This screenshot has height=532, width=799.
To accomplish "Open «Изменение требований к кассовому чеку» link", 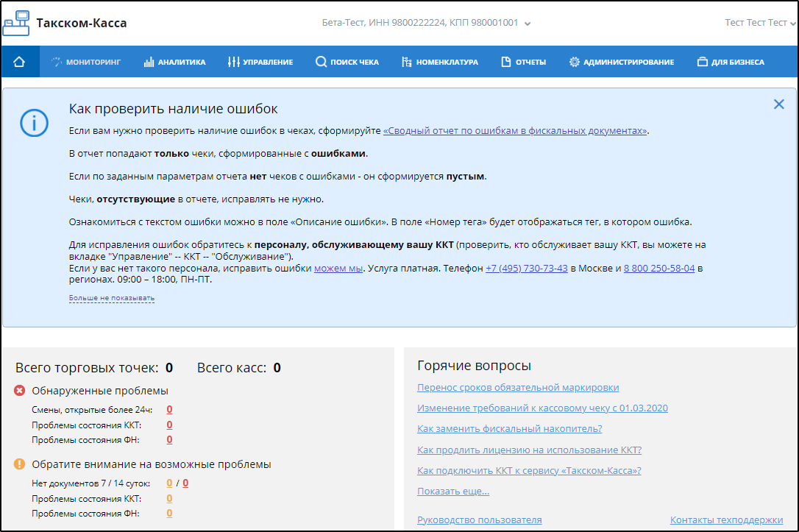I will coord(542,408).
